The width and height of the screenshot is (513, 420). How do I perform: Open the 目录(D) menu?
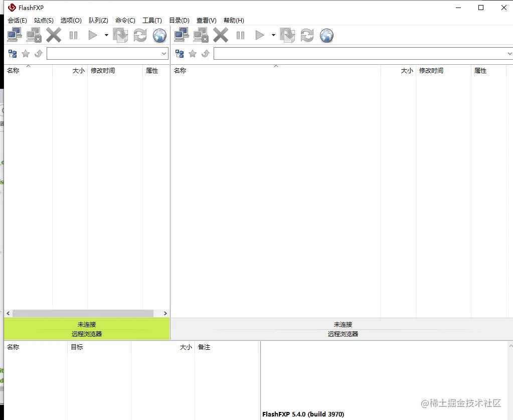[180, 20]
